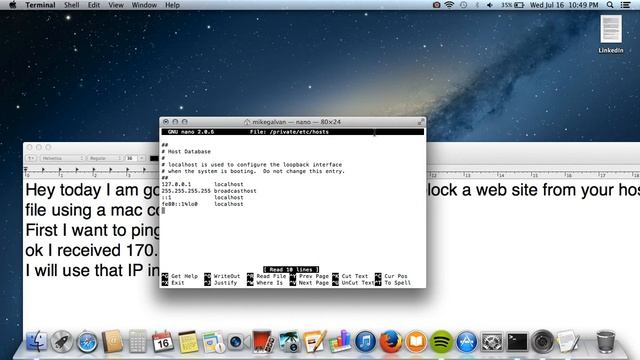Click TextEdit ruler tab stop at 1
The image size is (640, 360).
pyautogui.click(x=60, y=170)
